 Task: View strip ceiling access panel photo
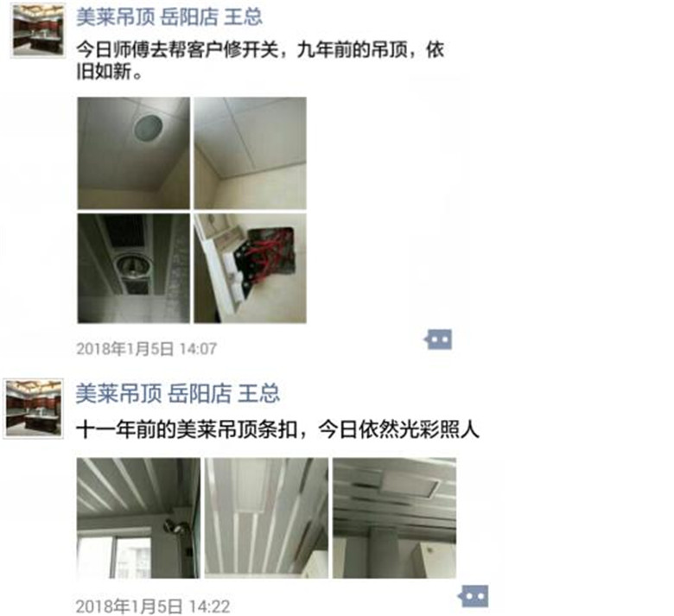[395, 518]
